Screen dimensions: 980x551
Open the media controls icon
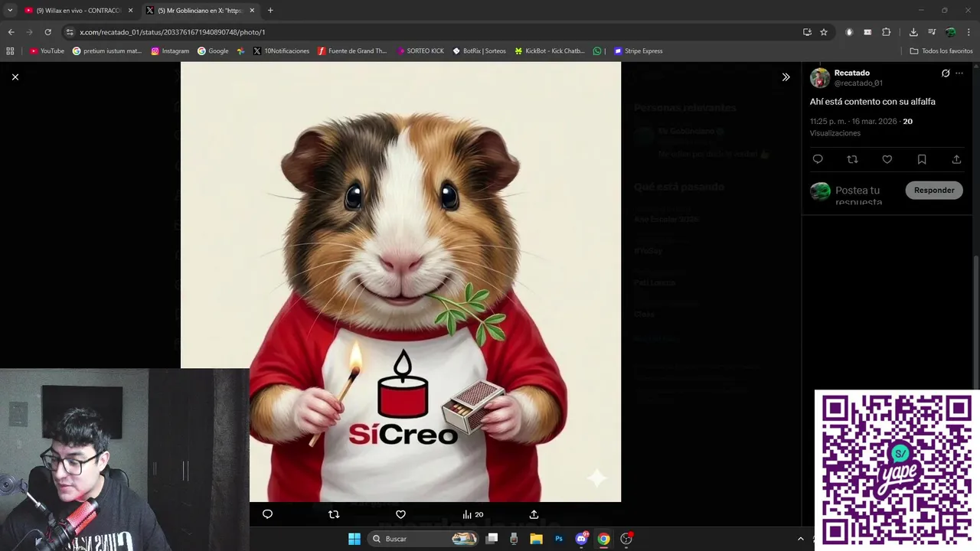[x=932, y=32]
